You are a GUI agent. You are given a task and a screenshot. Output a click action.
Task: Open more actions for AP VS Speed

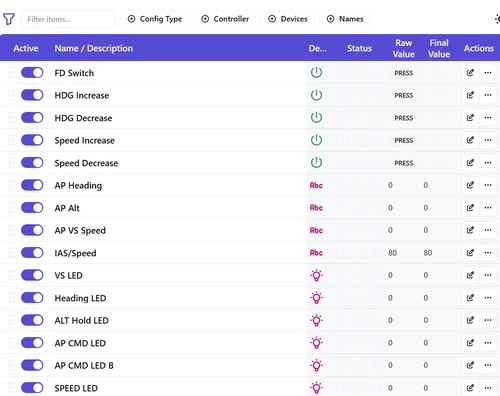point(488,230)
